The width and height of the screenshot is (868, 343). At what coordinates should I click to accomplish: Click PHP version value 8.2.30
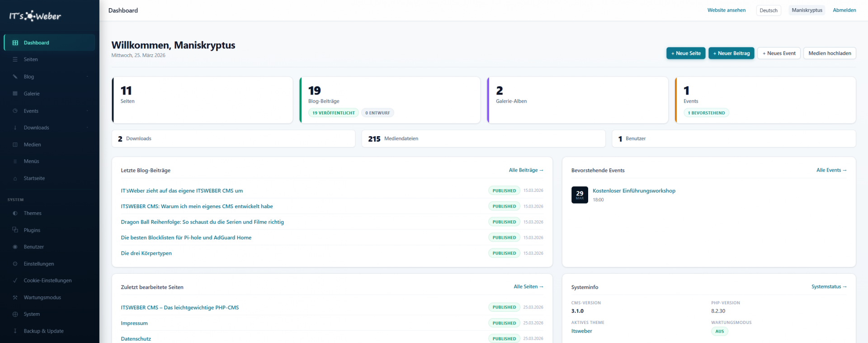718,311
